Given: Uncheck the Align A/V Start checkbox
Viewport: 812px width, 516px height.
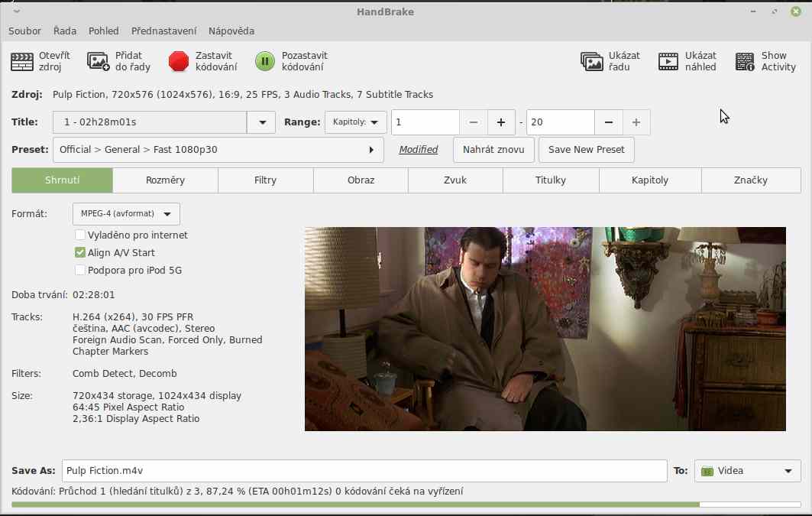Looking at the screenshot, I should 80,253.
